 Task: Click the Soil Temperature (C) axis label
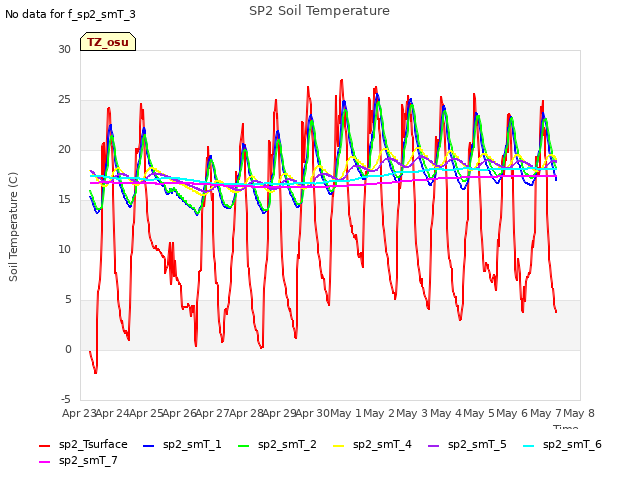click(x=13, y=227)
